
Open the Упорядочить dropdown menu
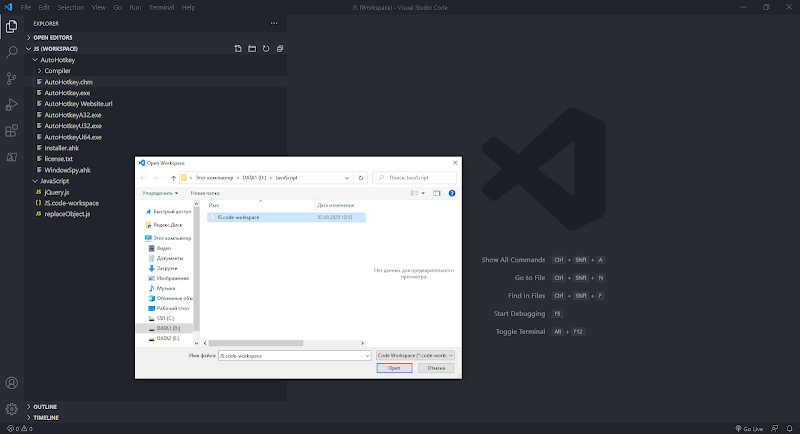(160, 193)
